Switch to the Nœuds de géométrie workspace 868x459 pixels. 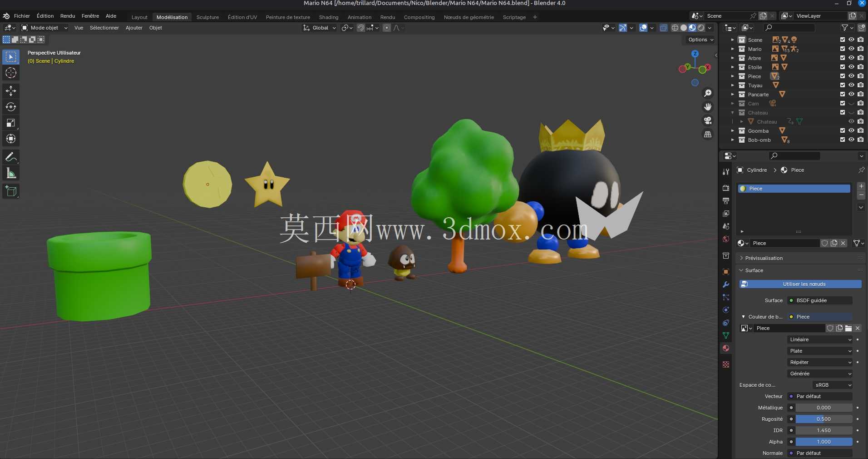[469, 17]
